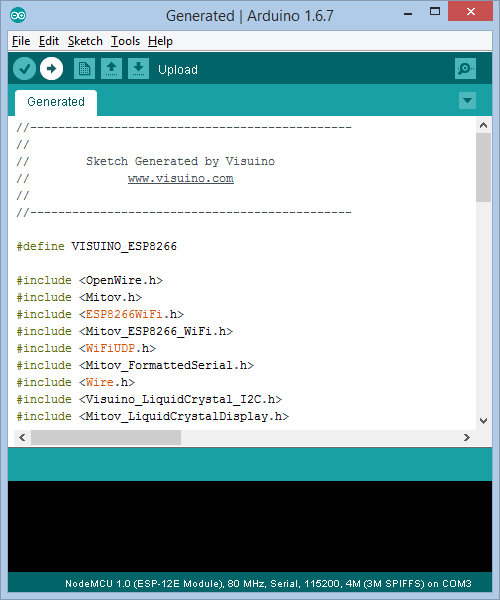Create a new sketch with New icon
Screen dimensions: 500x600
pyautogui.click(x=85, y=69)
